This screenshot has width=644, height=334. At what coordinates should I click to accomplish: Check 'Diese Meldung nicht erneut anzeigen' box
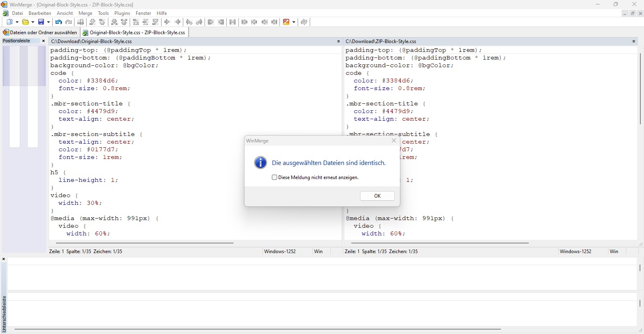coord(275,177)
